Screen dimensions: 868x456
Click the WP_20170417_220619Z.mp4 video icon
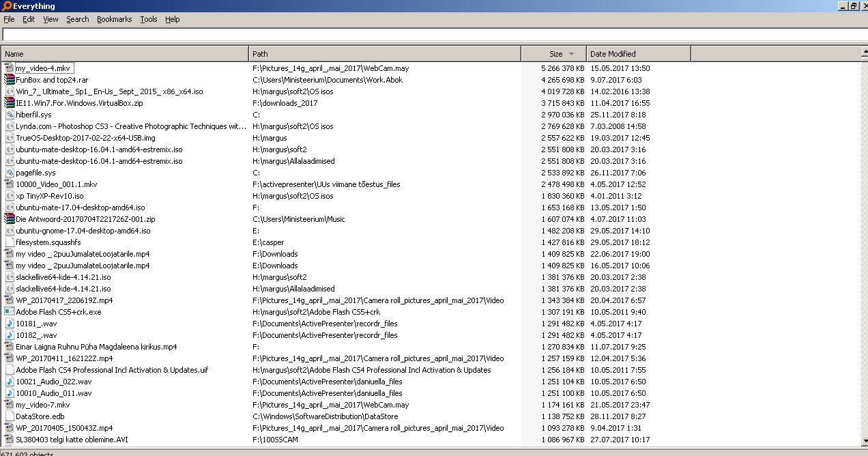10,300
